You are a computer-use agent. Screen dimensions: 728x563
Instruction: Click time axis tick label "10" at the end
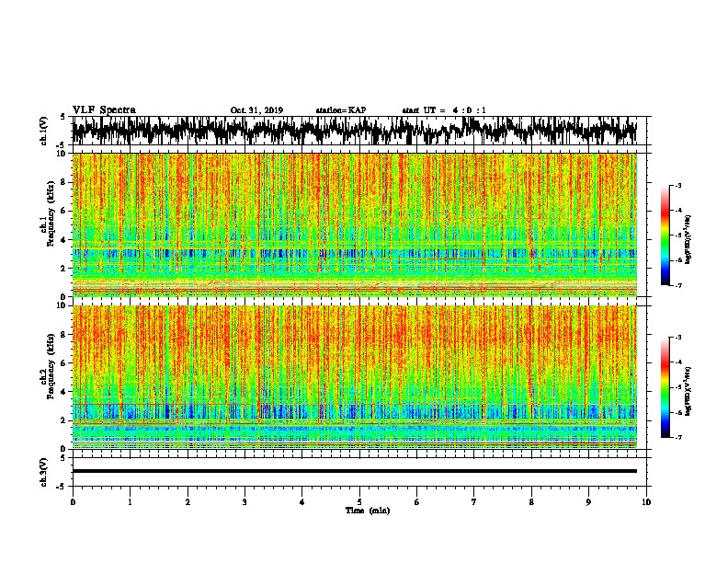(x=646, y=502)
